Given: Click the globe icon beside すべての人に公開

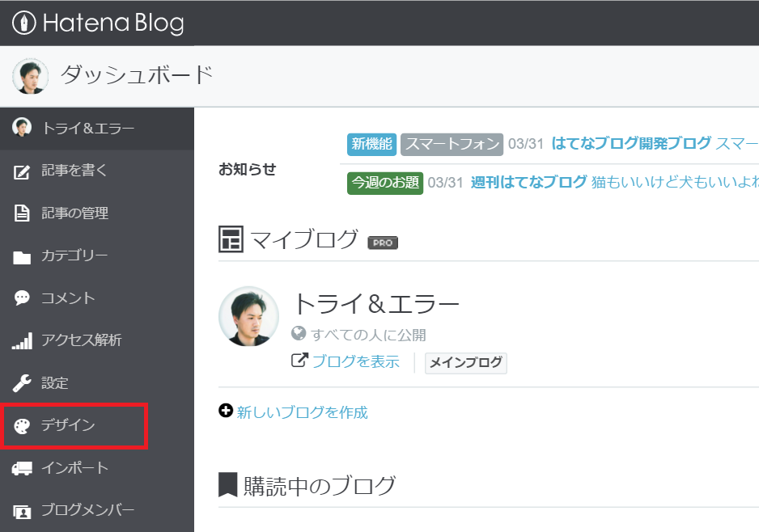Looking at the screenshot, I should pyautogui.click(x=299, y=333).
